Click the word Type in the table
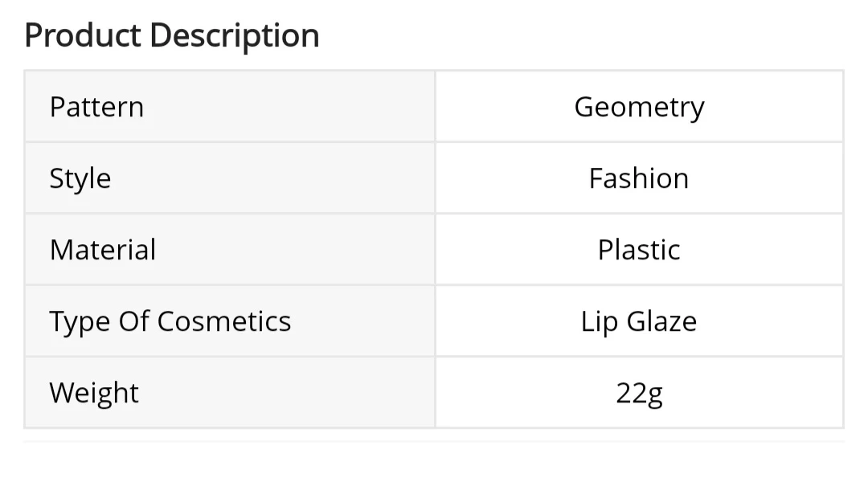This screenshot has width=868, height=486. click(80, 322)
